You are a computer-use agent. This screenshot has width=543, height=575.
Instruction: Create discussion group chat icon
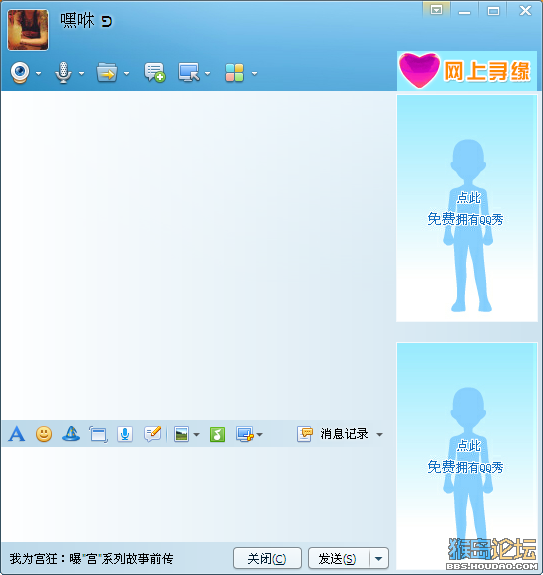click(x=155, y=72)
